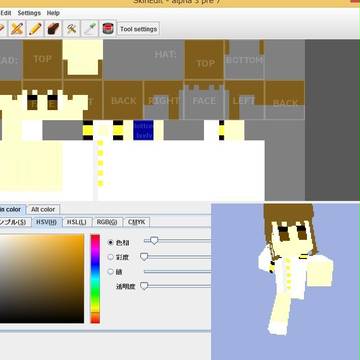The width and height of the screenshot is (360, 360).
Task: Open the HSL(L) color tab
Action: [77, 222]
